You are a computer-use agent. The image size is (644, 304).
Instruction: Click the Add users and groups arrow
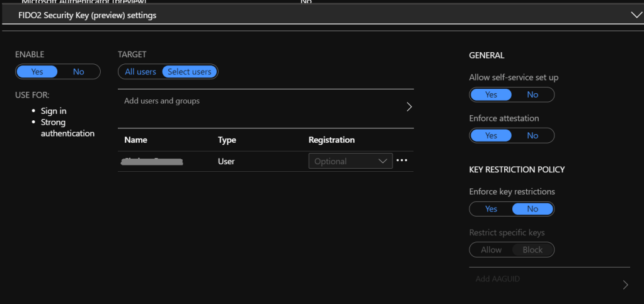(x=408, y=107)
